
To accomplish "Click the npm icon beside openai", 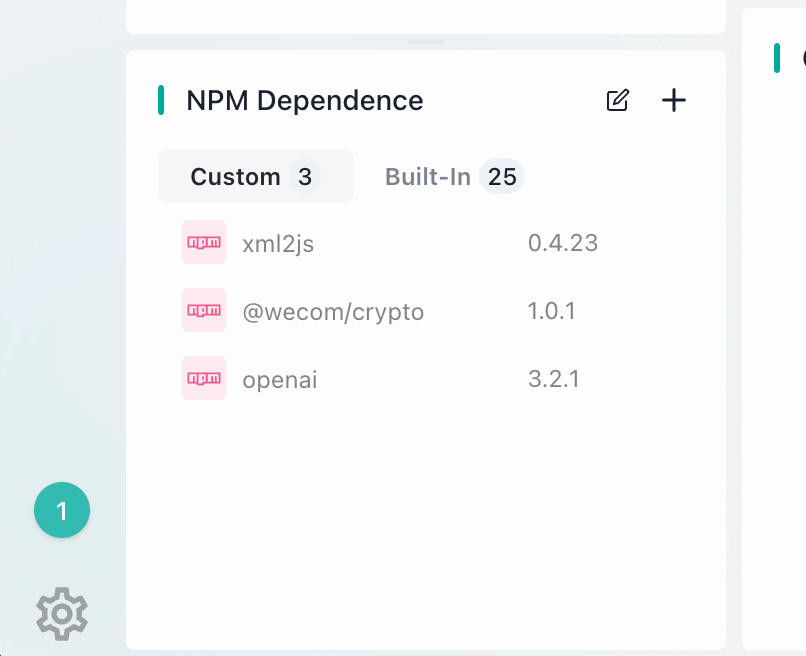I will click(x=204, y=378).
